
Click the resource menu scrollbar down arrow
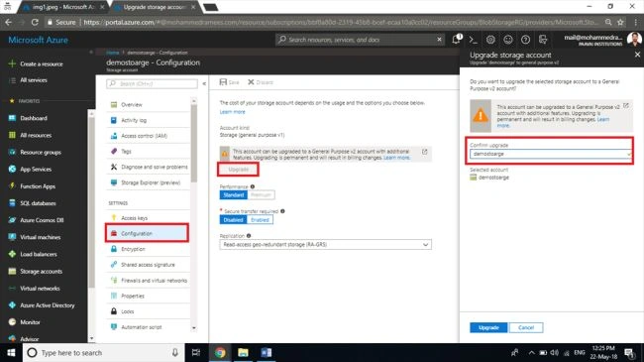[194, 328]
